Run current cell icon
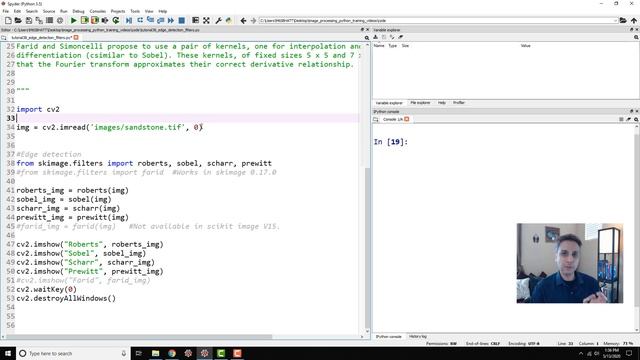The width and height of the screenshot is (640, 360). pos(84,20)
